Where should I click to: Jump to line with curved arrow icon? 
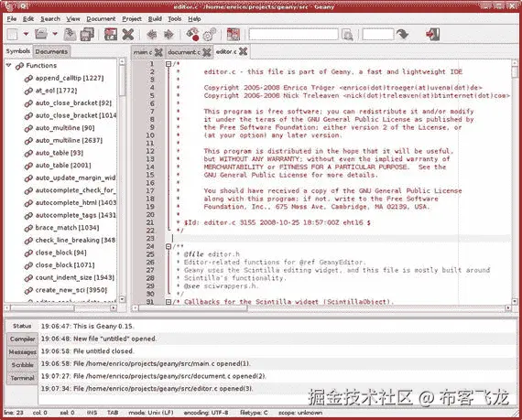pyautogui.click(x=403, y=34)
